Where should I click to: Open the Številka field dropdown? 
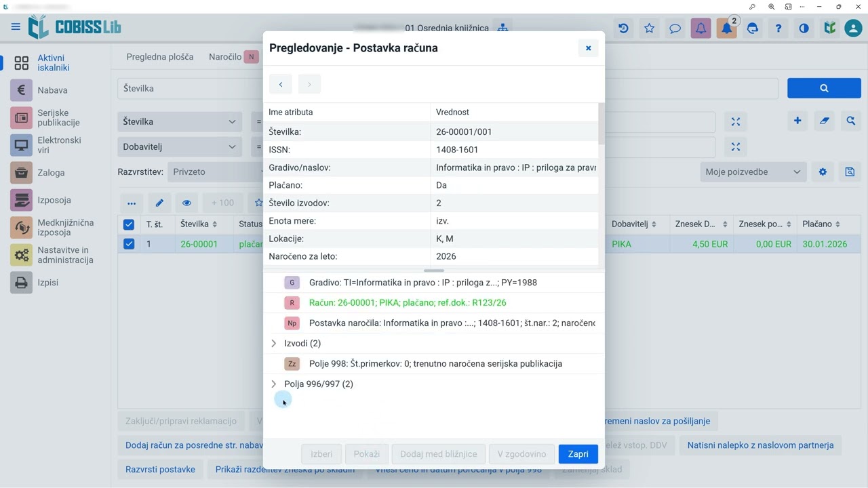point(180,122)
